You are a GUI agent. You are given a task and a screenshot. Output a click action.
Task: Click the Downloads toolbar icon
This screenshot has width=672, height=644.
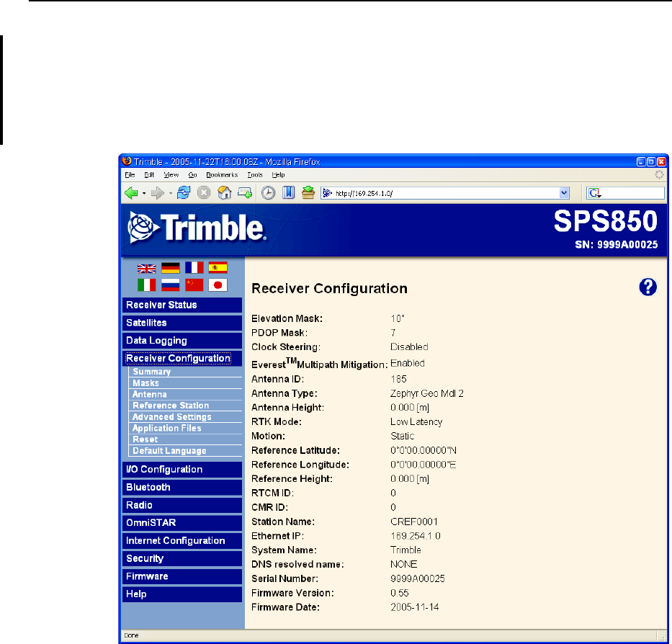pos(308,193)
